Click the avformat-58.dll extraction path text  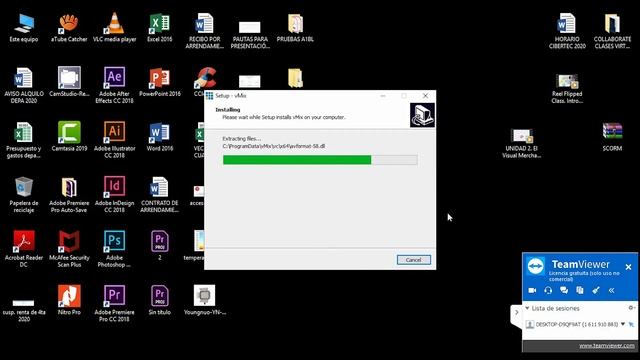click(x=274, y=146)
